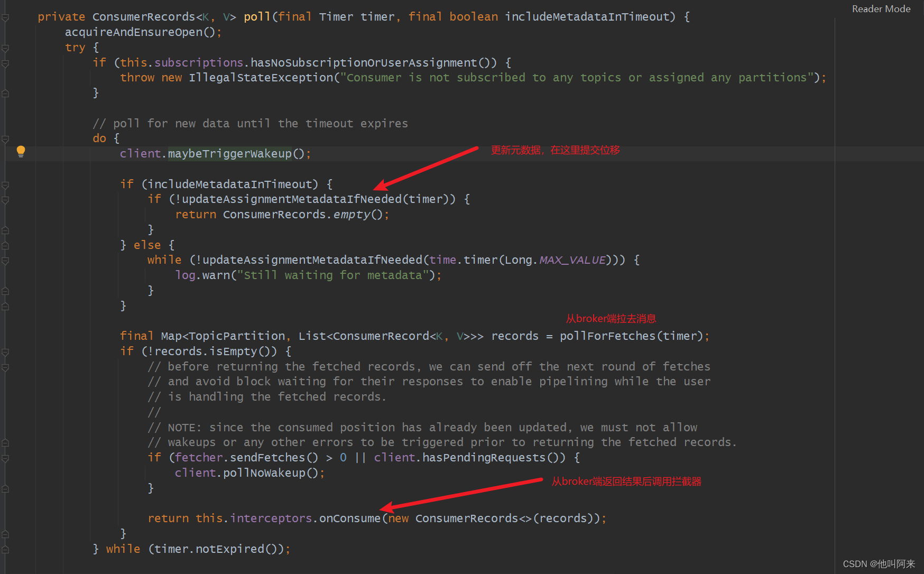The width and height of the screenshot is (924, 574).
Task: Click the 'Still waiting for metadata' string
Action: [332, 275]
